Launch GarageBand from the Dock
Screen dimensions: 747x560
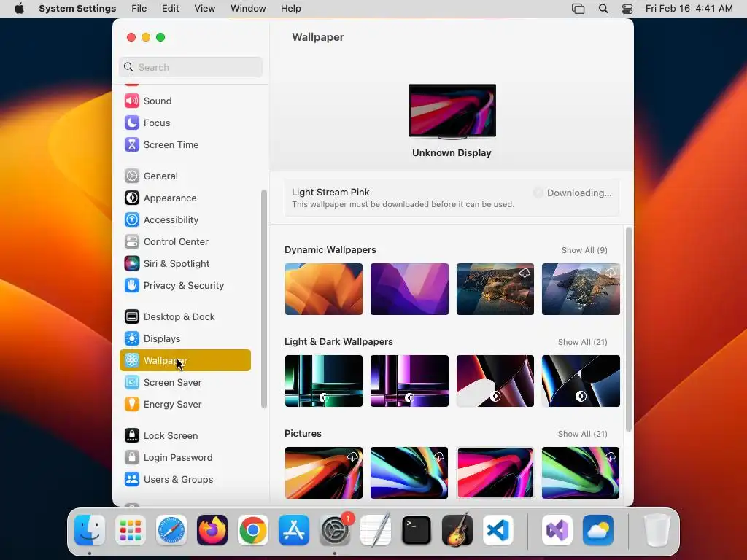tap(457, 530)
